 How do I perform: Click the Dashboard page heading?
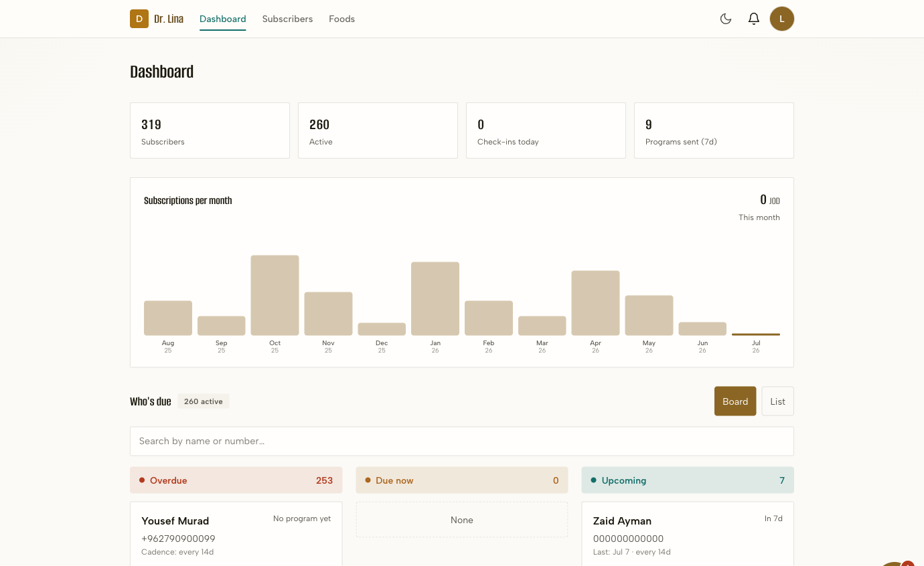pyautogui.click(x=162, y=72)
